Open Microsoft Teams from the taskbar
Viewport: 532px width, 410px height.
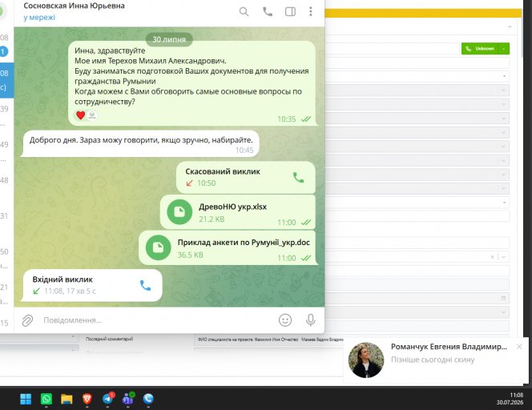coord(128,399)
